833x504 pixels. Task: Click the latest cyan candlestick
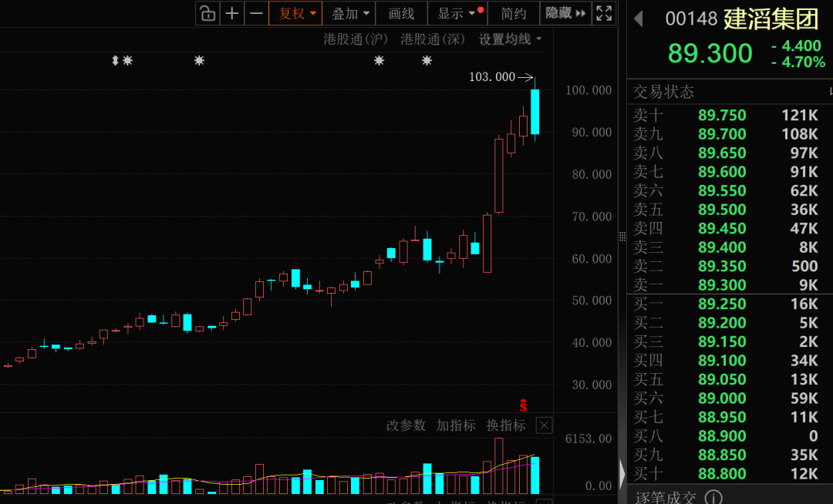(535, 112)
